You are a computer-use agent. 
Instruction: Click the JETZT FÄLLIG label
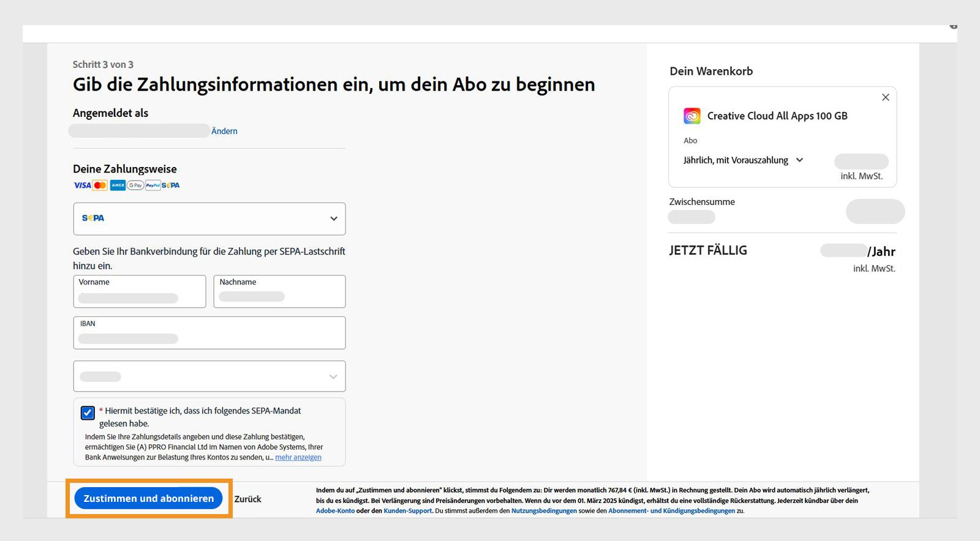click(x=708, y=250)
